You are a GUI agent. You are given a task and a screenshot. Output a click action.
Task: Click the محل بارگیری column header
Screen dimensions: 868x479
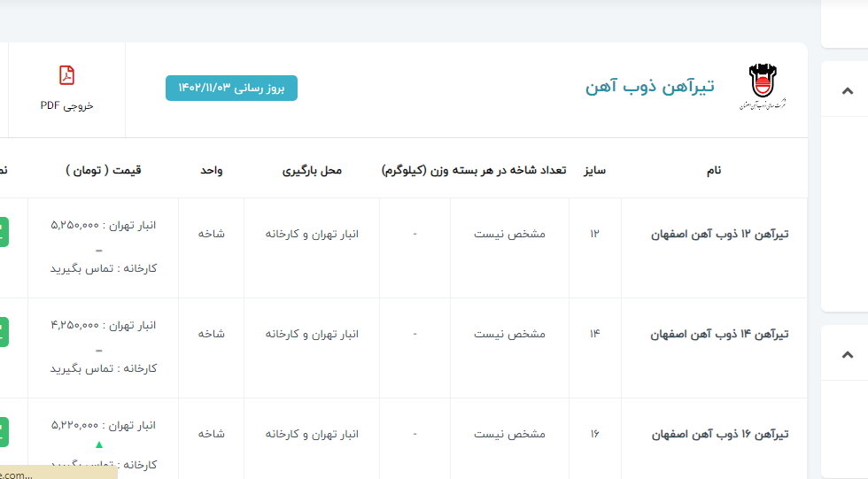[312, 170]
